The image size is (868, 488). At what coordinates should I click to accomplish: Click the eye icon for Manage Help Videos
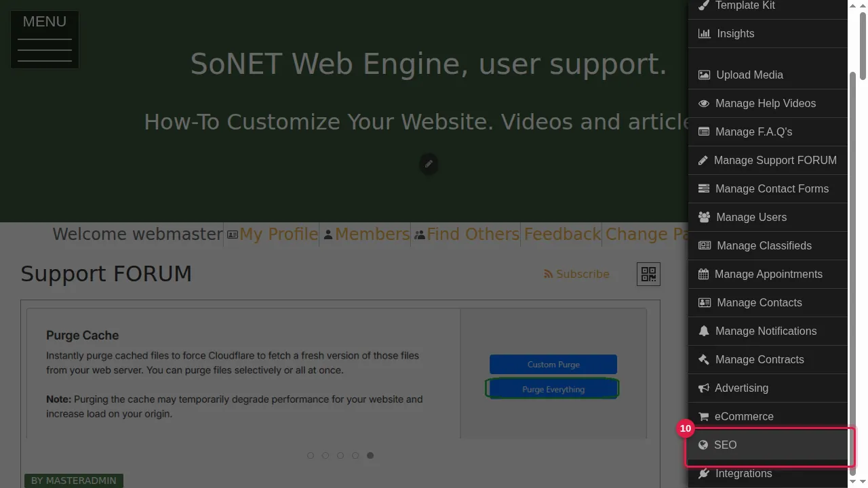pos(704,104)
